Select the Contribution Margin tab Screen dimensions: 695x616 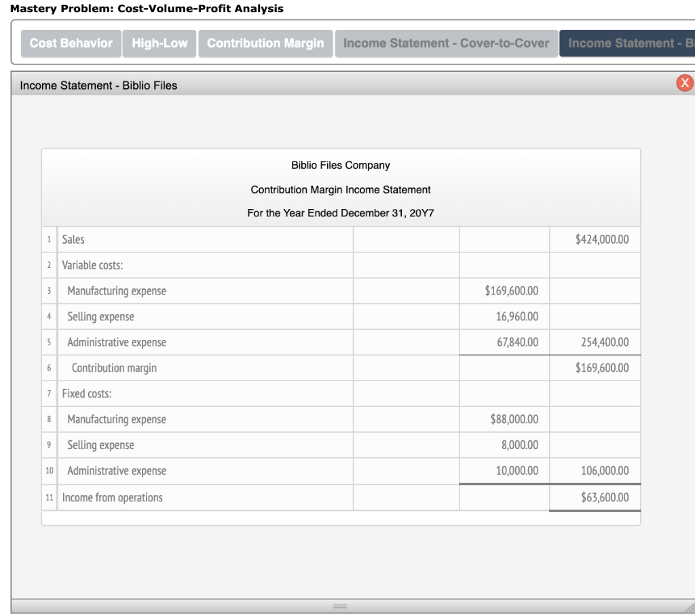point(265,43)
